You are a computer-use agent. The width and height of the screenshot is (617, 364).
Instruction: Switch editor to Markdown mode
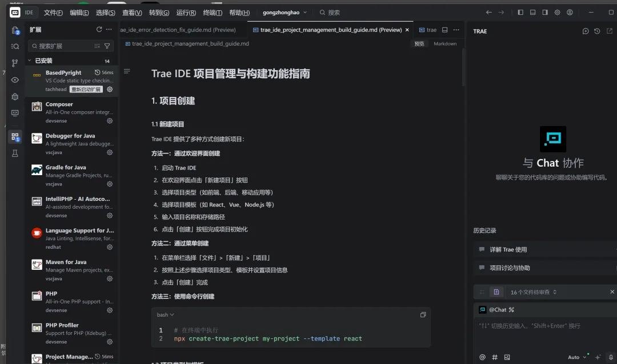(x=445, y=43)
